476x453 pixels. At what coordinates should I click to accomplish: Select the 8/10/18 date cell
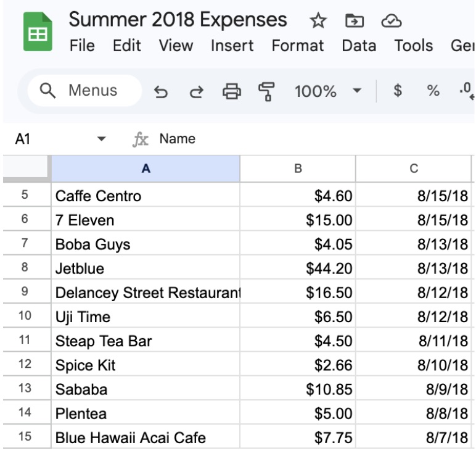(414, 364)
